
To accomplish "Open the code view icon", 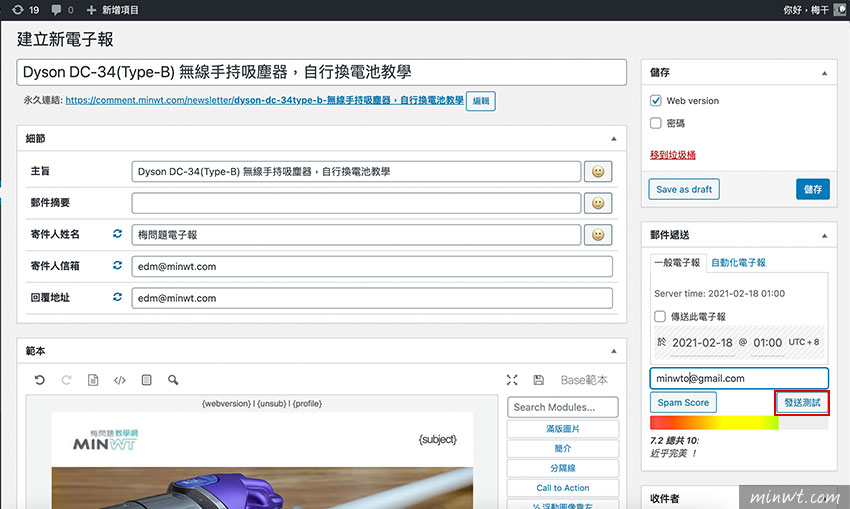I will pos(120,380).
